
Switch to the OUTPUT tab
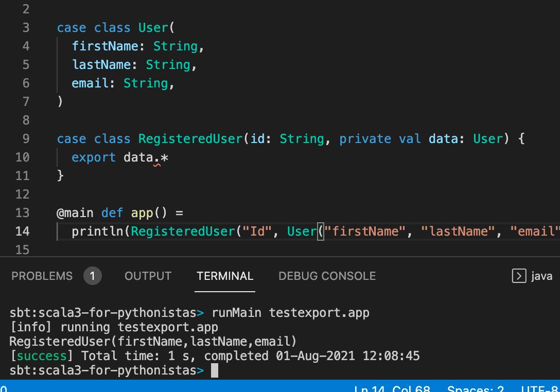(148, 276)
